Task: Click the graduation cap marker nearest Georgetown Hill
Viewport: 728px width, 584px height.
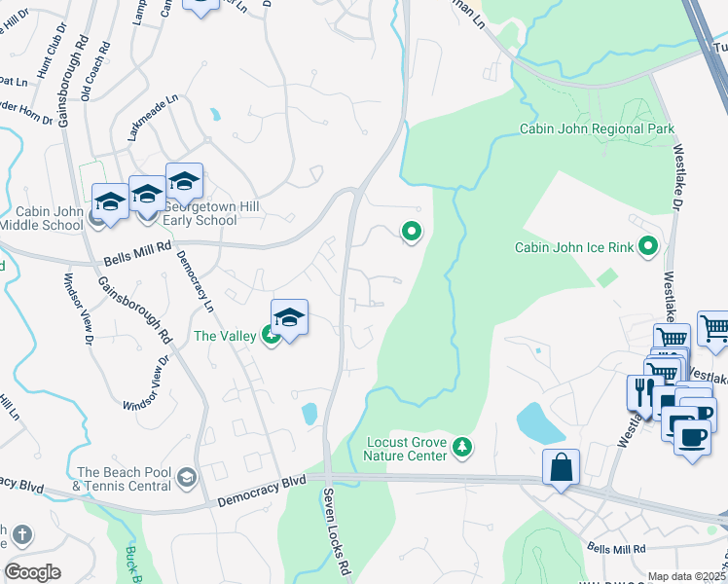Action: (184, 184)
